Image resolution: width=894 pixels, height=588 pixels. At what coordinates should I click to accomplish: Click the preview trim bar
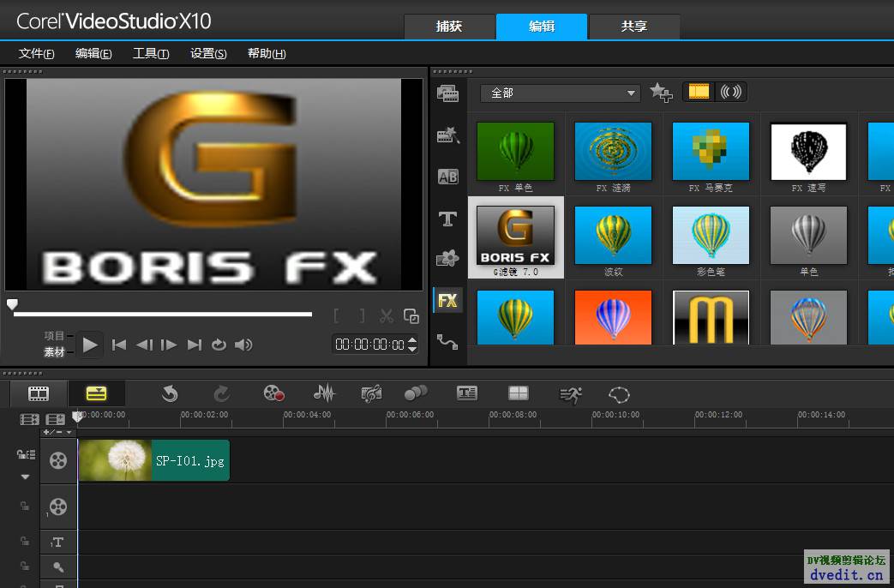[x=163, y=315]
